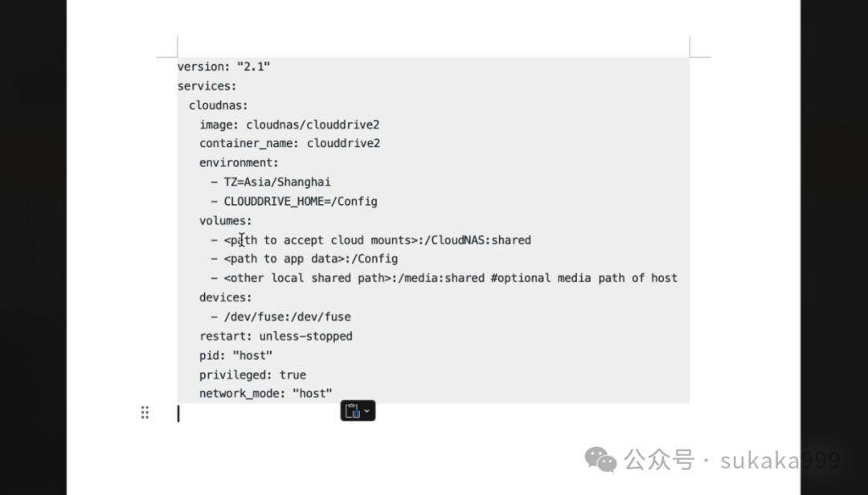Click the services: line of text
The width and height of the screenshot is (868, 495).
(x=207, y=86)
